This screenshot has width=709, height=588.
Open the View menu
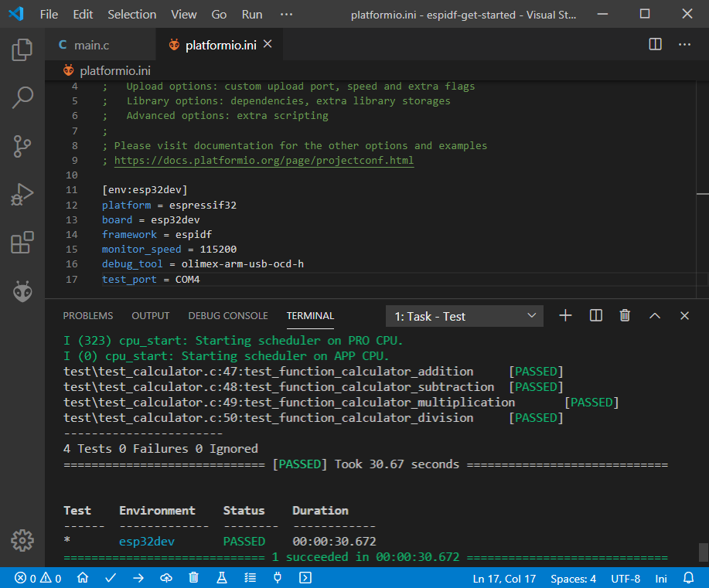[183, 15]
